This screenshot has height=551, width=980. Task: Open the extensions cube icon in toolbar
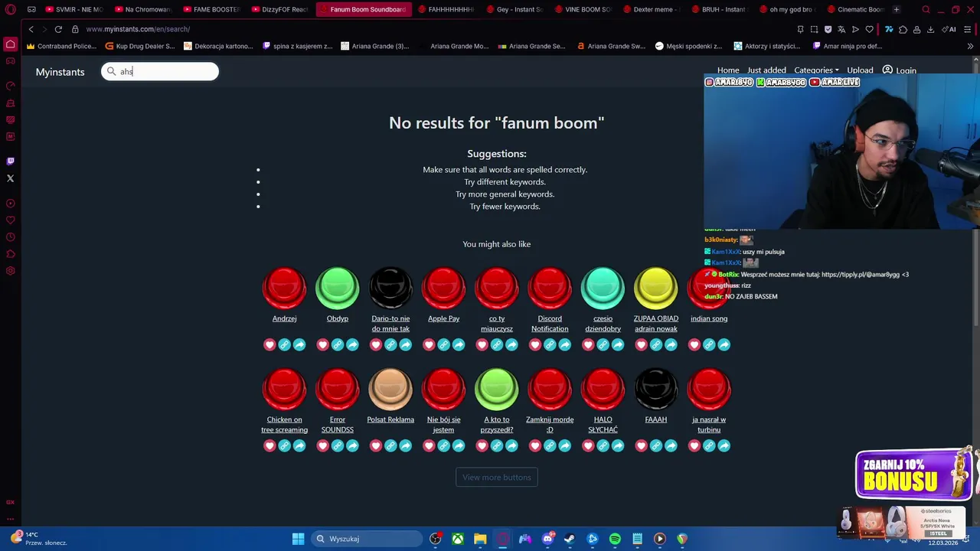(x=903, y=29)
